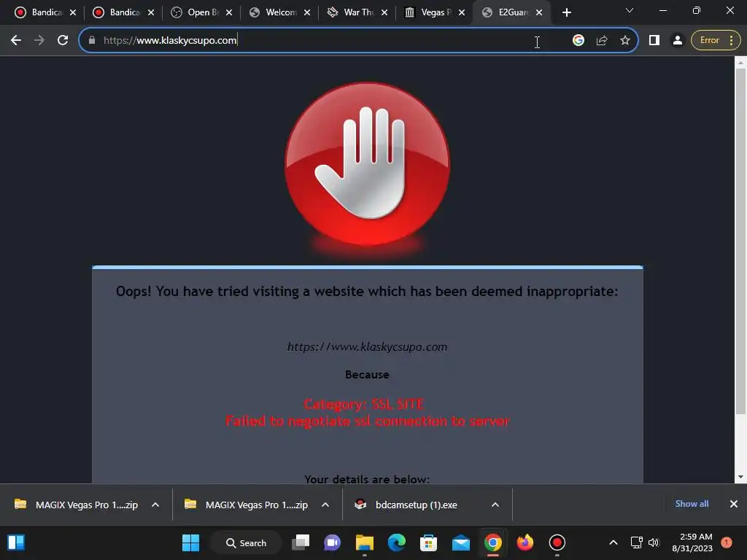Expand options for bdcamsetup (1).exe download
Screen dimensions: 747x560
click(x=495, y=505)
